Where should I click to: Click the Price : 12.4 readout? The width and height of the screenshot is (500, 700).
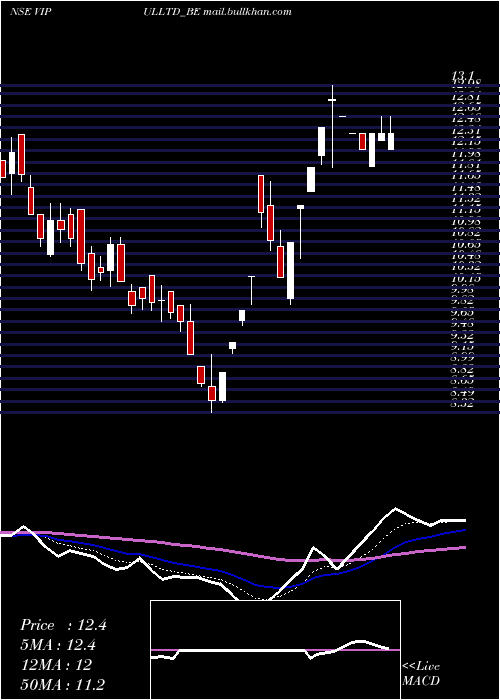coord(63,625)
